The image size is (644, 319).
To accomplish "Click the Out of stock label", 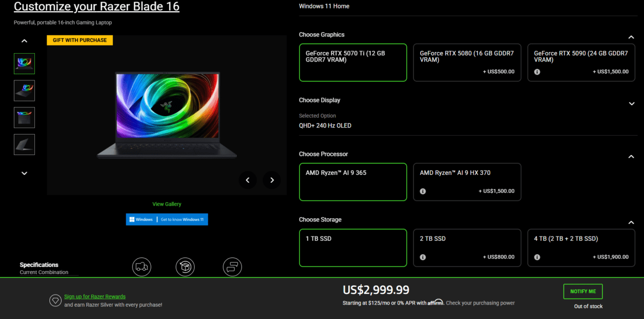I will click(588, 306).
